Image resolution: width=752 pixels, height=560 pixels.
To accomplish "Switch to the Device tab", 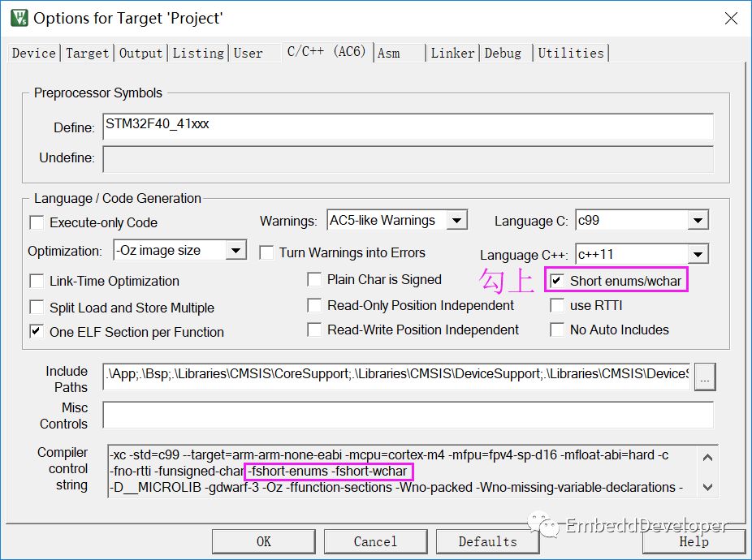I will pyautogui.click(x=33, y=53).
